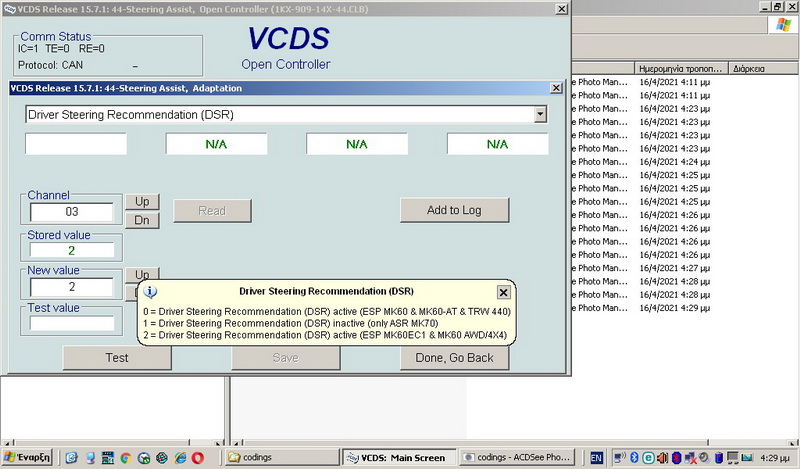Click the disconnected network tray icon
Screen dimensions: 800x469
pos(690,458)
